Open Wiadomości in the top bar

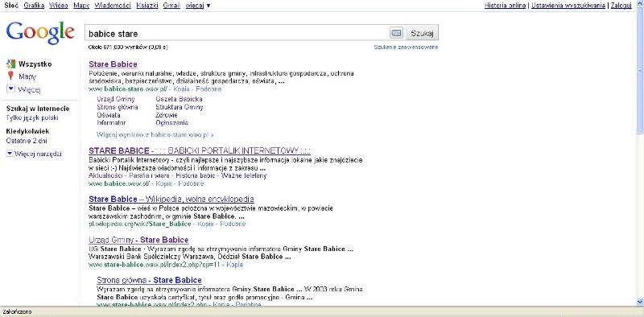pos(113,6)
